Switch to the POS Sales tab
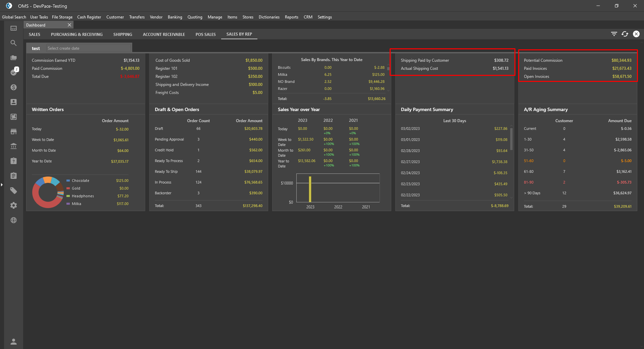The height and width of the screenshot is (349, 644). (x=205, y=34)
